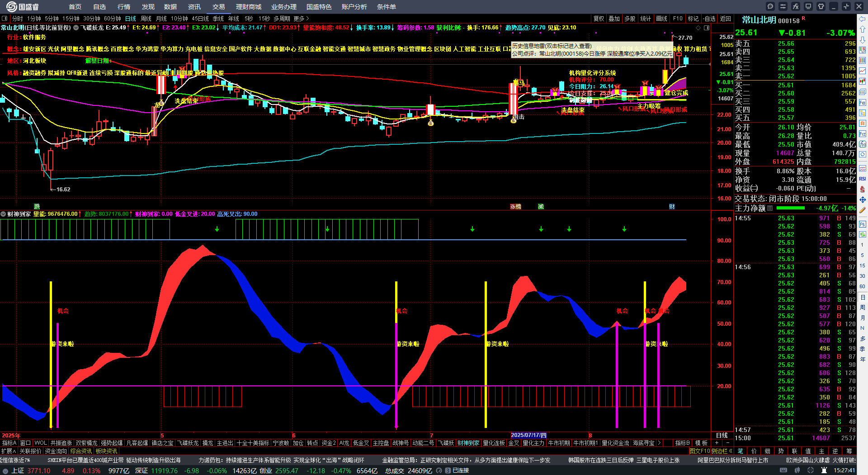
Task: Toggle the 笔 tick detail view button
Action: click(741, 451)
